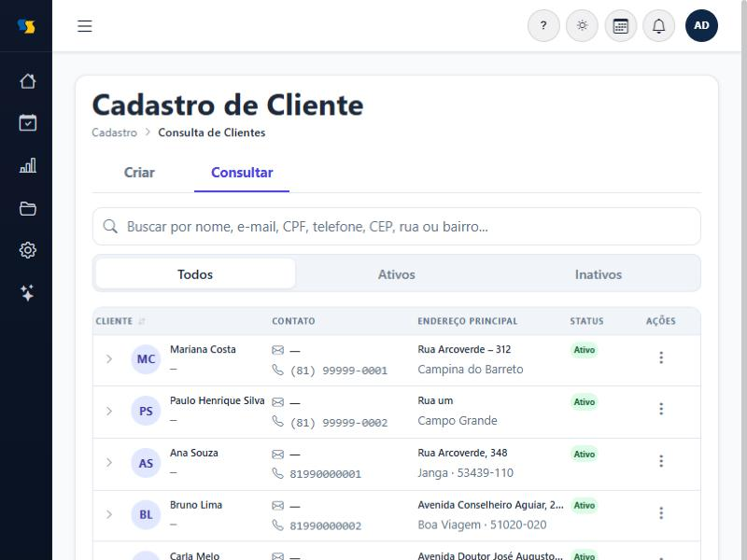Viewport: 747px width, 560px height.
Task: Click the name Bruno Lima
Action: [196, 505]
